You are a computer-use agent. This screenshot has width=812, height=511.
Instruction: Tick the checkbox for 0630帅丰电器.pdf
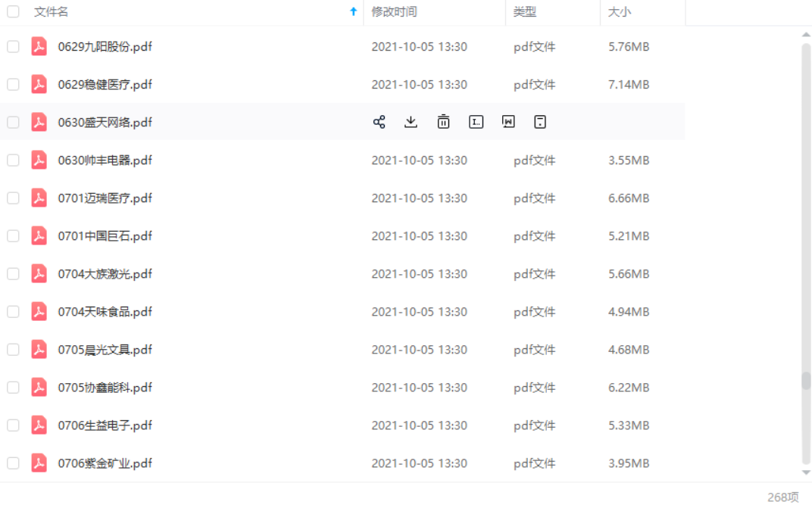pos(14,160)
